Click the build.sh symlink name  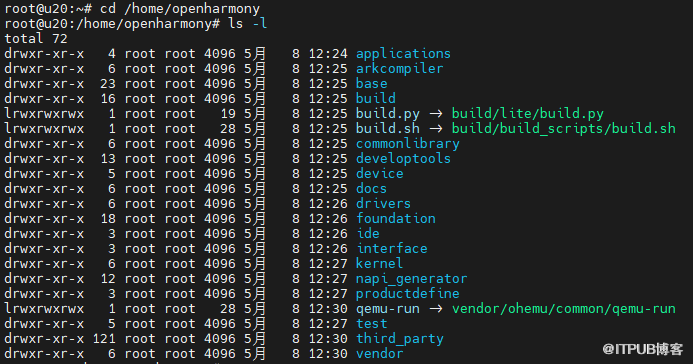(388, 129)
